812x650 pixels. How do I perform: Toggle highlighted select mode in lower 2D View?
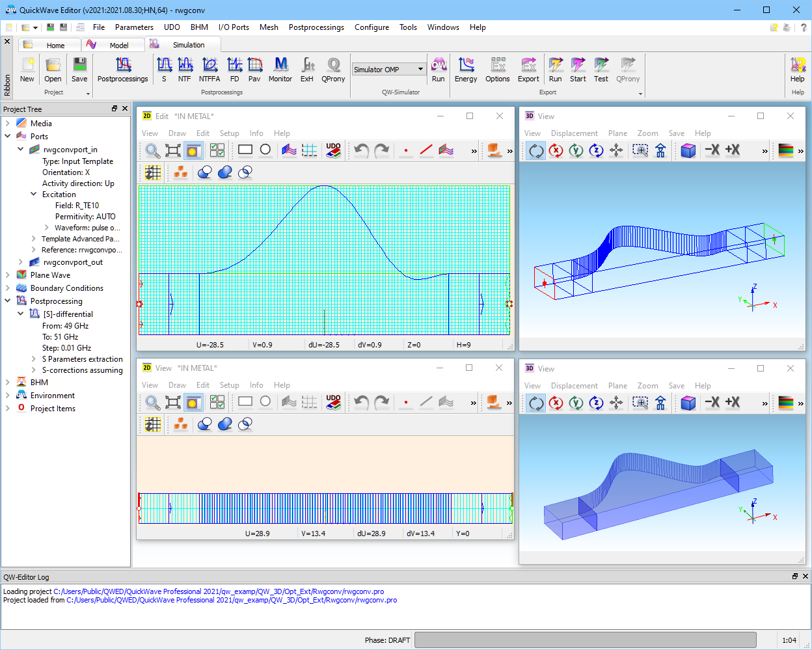point(193,402)
